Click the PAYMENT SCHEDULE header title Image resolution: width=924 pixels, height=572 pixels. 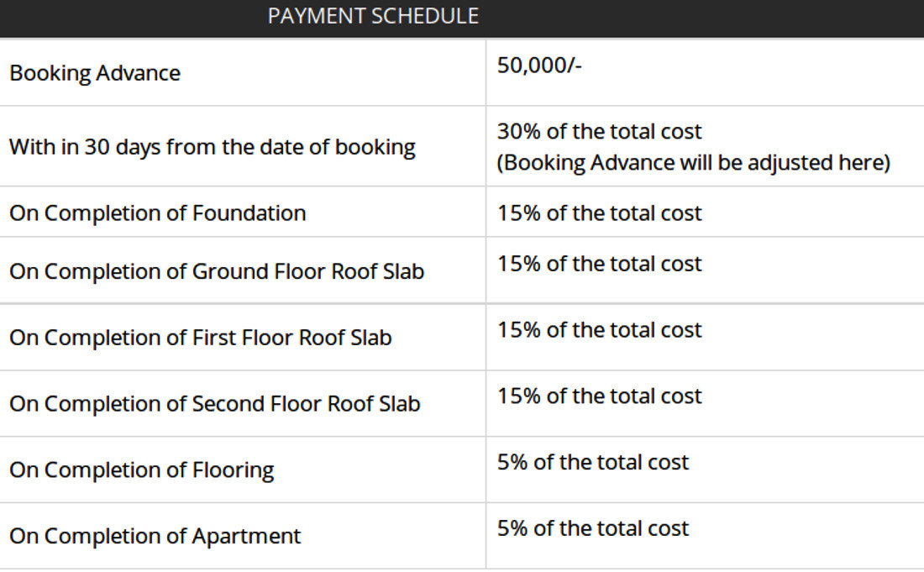373,16
